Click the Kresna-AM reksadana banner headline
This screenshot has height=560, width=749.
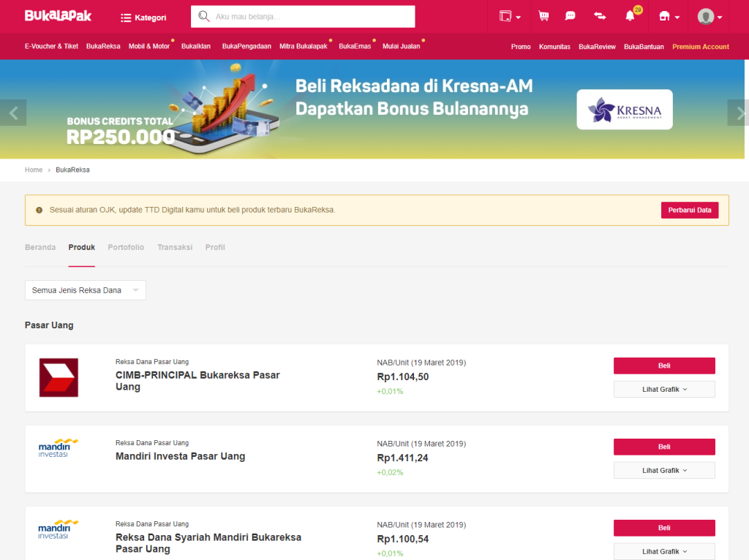(x=414, y=97)
